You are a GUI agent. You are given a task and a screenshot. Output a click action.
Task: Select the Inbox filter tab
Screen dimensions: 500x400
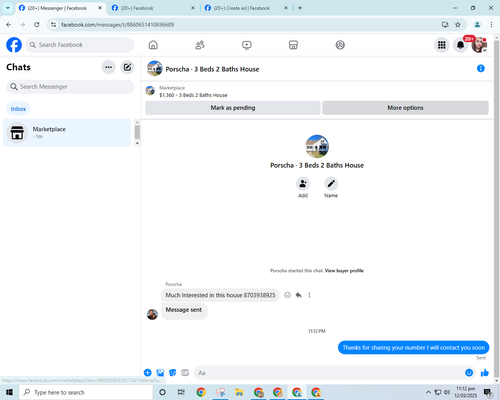[x=18, y=109]
